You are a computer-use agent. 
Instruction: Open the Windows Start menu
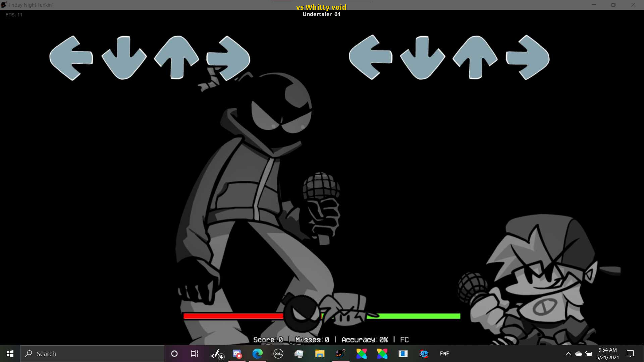pyautogui.click(x=10, y=354)
